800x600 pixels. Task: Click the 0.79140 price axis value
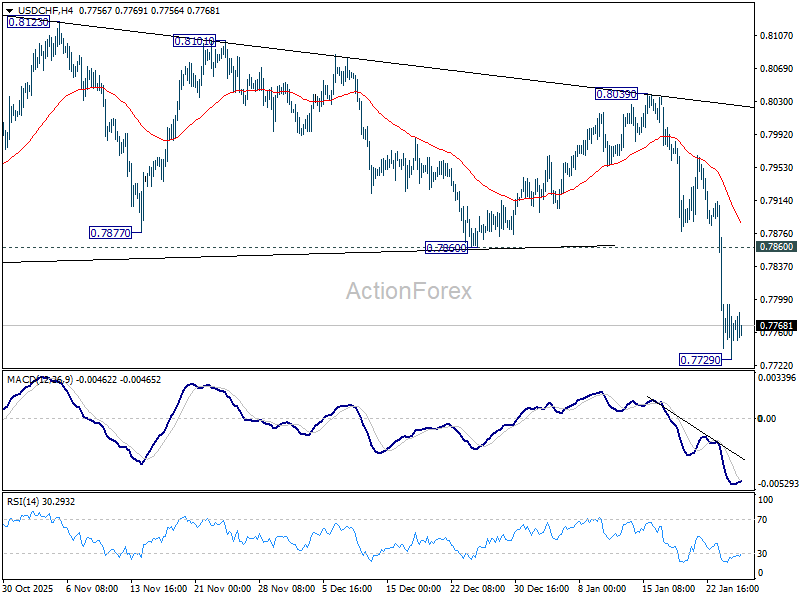[777, 201]
